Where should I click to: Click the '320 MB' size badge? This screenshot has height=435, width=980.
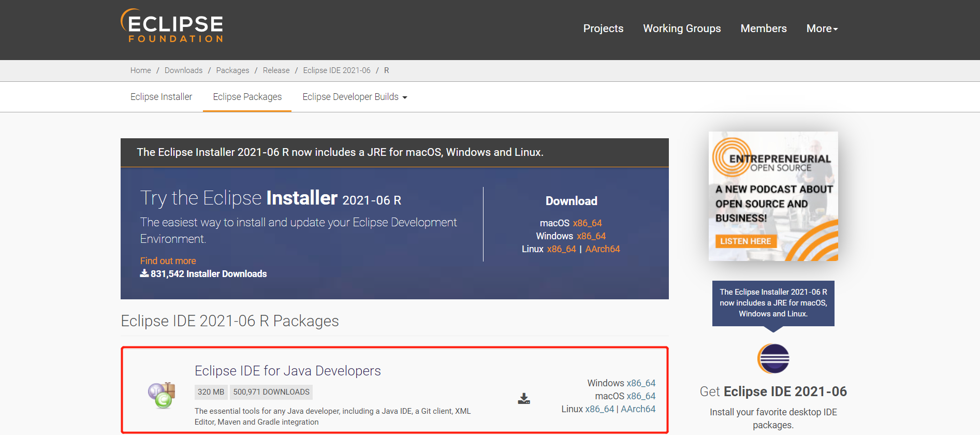211,392
